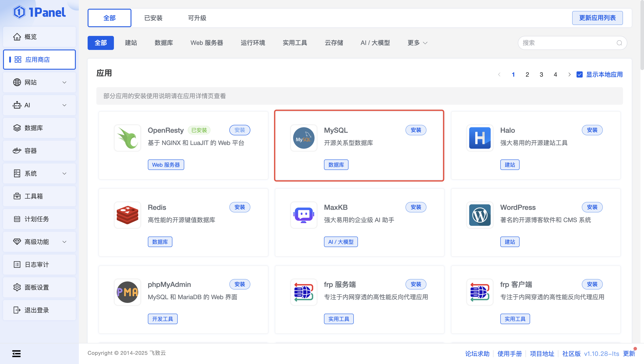Expand the 系统 sidebar submenu chevron

pyautogui.click(x=64, y=173)
